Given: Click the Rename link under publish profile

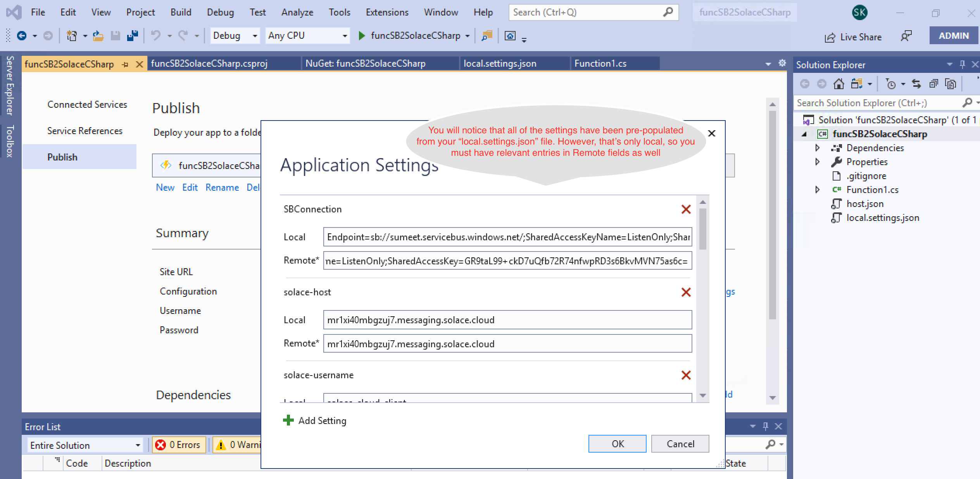Looking at the screenshot, I should click(222, 188).
